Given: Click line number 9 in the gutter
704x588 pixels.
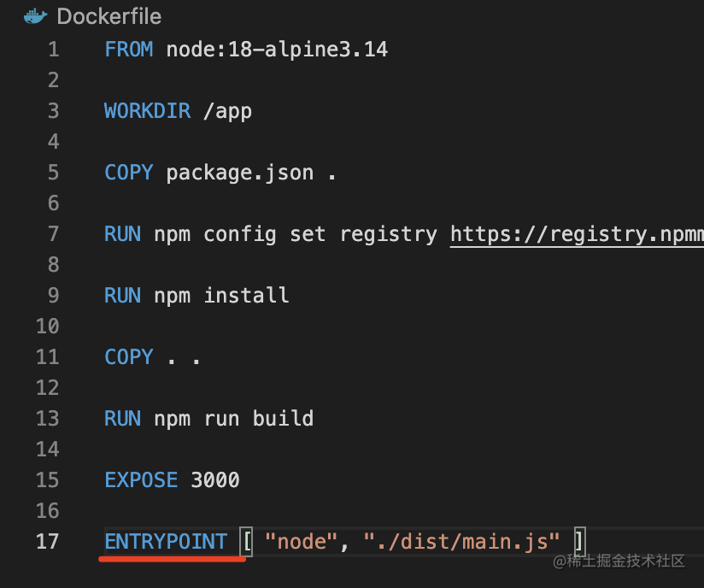Looking at the screenshot, I should click(53, 295).
